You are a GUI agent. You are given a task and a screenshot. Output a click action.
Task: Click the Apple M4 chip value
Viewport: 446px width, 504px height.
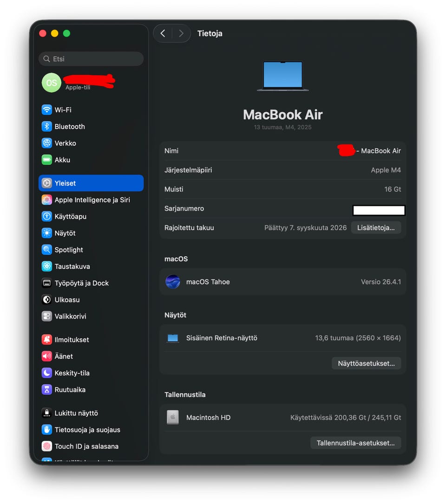(386, 170)
